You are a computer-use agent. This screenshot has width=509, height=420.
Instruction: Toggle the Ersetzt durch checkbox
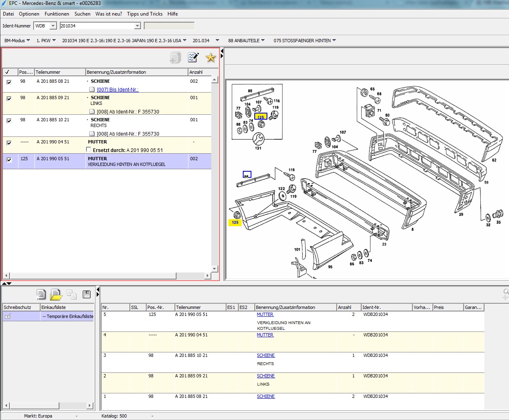(x=89, y=150)
